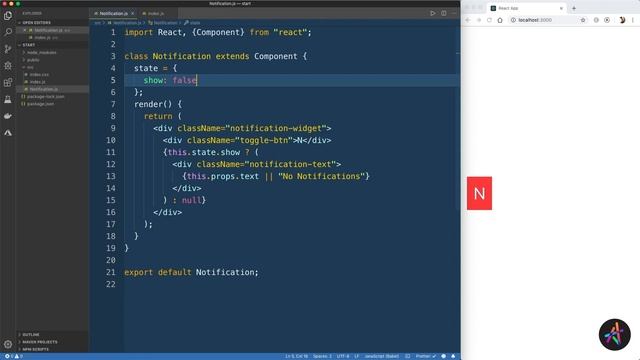Image resolution: width=640 pixels, height=360 pixels.
Task: Open Source Control view in activity bar
Action: coord(8,49)
